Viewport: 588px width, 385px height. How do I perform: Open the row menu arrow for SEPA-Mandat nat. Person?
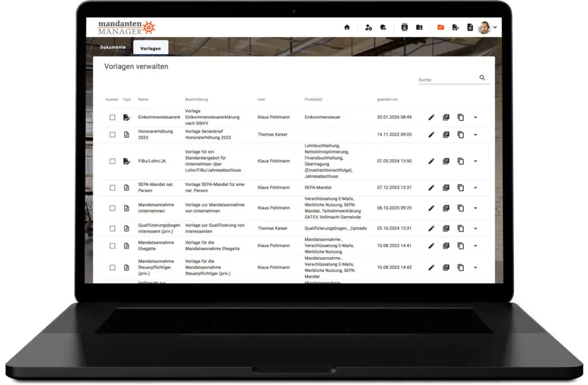(x=475, y=188)
